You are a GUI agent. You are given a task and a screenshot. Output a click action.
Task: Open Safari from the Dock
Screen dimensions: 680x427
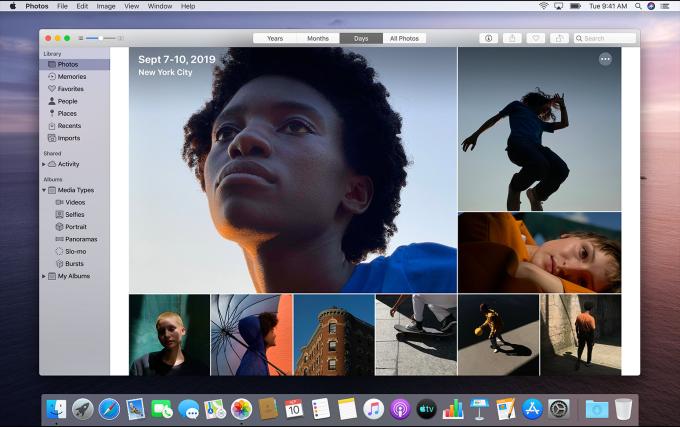point(109,409)
